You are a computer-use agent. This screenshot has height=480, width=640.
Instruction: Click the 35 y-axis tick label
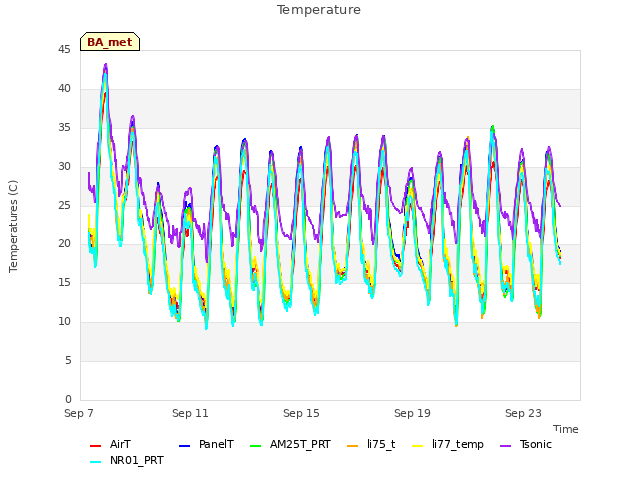pos(64,128)
